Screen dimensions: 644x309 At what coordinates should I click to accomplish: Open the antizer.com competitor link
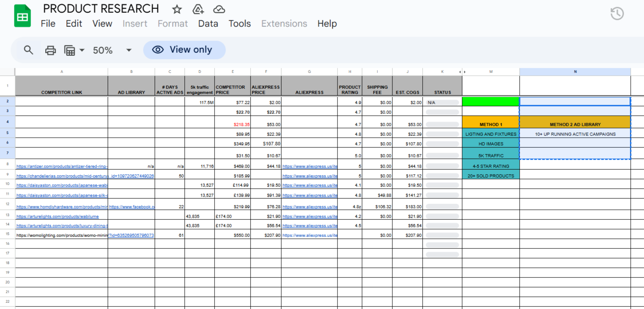pyautogui.click(x=62, y=167)
